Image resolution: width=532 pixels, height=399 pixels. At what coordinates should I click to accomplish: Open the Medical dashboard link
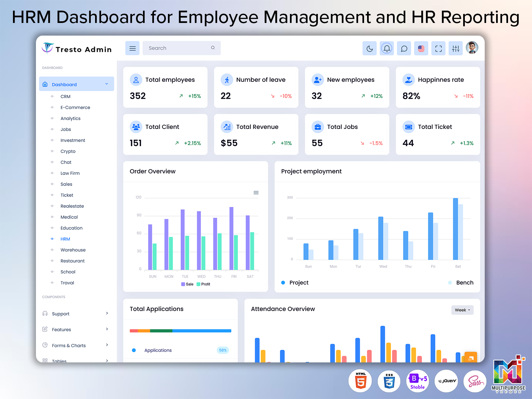[x=69, y=217]
